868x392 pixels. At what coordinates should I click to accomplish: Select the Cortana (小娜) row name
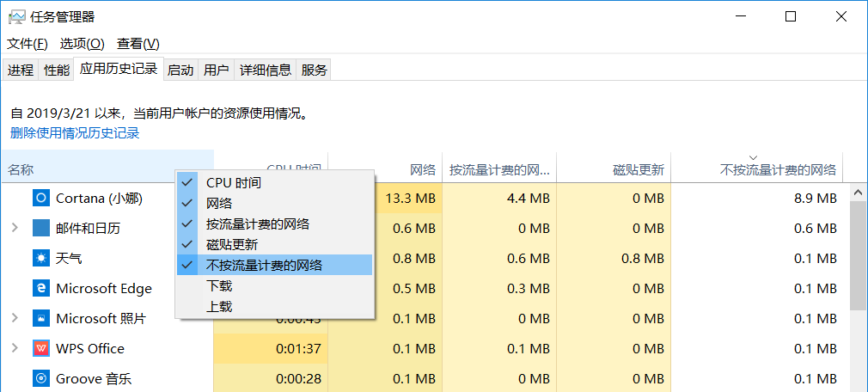(x=99, y=199)
